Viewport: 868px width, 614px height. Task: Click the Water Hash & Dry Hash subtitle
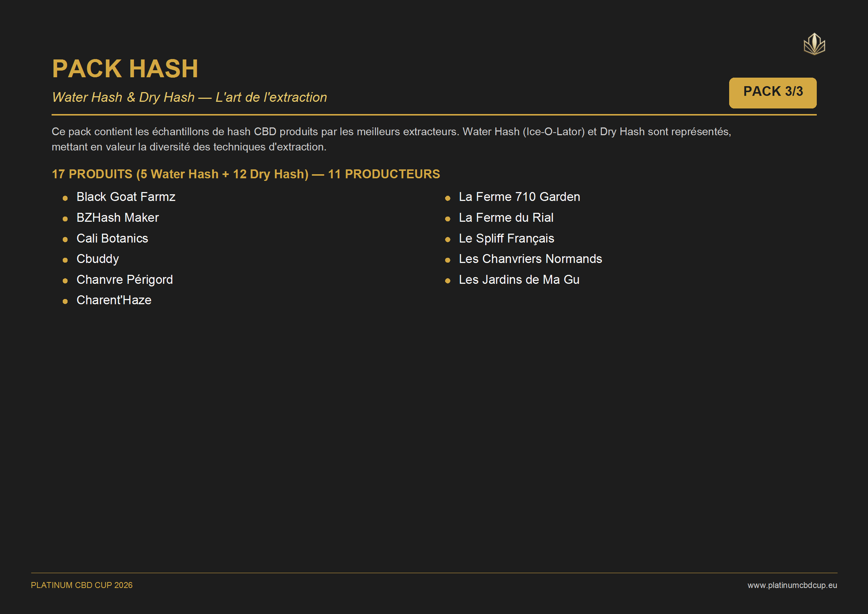[x=189, y=97]
